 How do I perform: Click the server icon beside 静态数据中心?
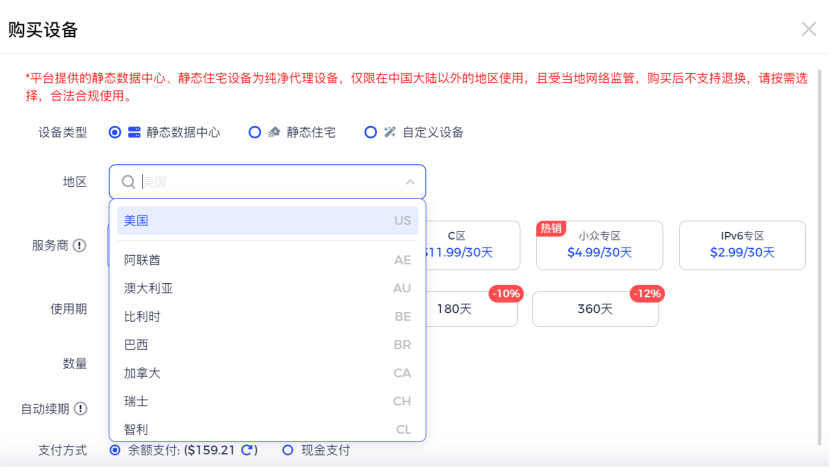(x=134, y=132)
